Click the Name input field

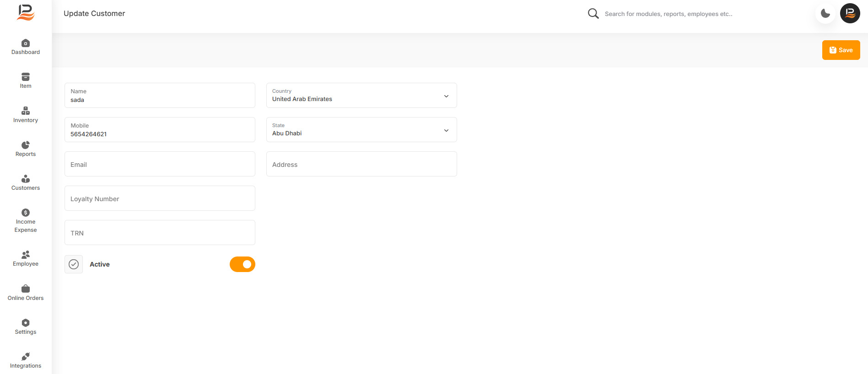tap(160, 96)
